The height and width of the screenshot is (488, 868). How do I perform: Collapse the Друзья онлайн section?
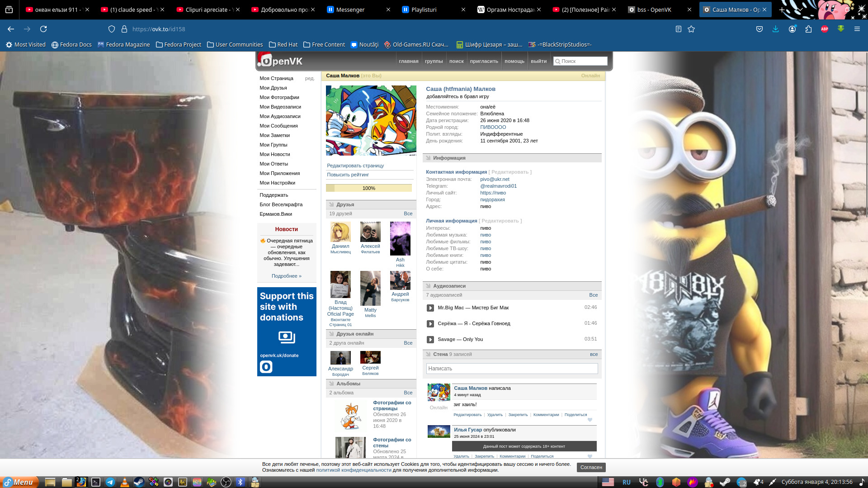(331, 334)
